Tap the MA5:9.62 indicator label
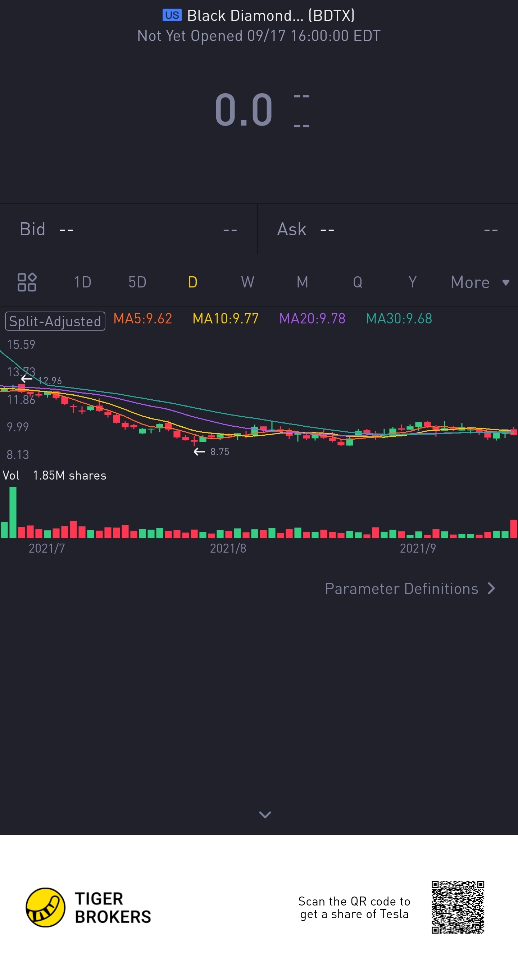 pyautogui.click(x=142, y=318)
